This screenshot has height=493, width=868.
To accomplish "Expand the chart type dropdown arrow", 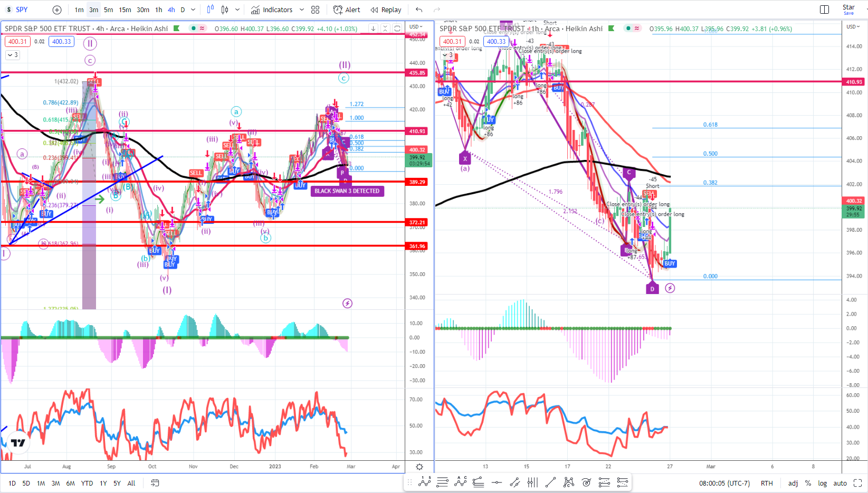I will [237, 10].
